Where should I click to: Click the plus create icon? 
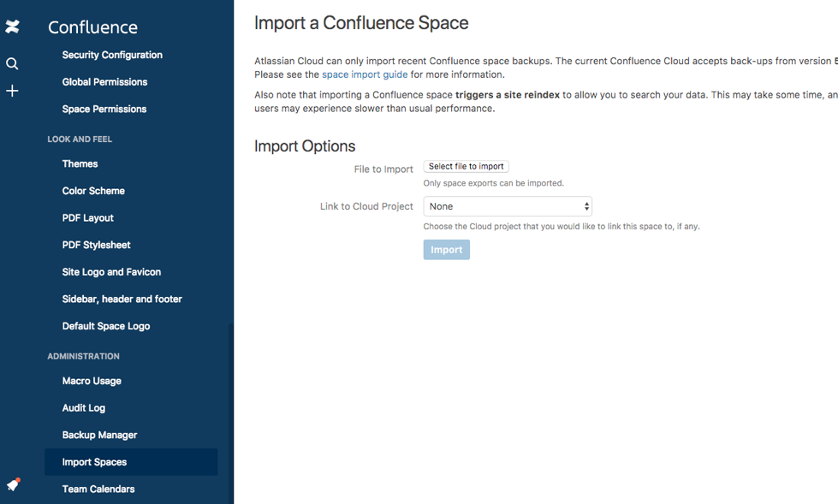tap(12, 91)
